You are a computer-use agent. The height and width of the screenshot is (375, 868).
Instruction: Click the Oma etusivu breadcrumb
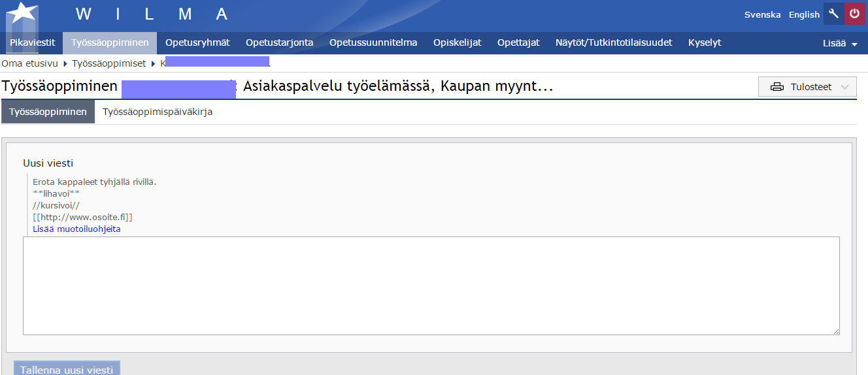[30, 63]
